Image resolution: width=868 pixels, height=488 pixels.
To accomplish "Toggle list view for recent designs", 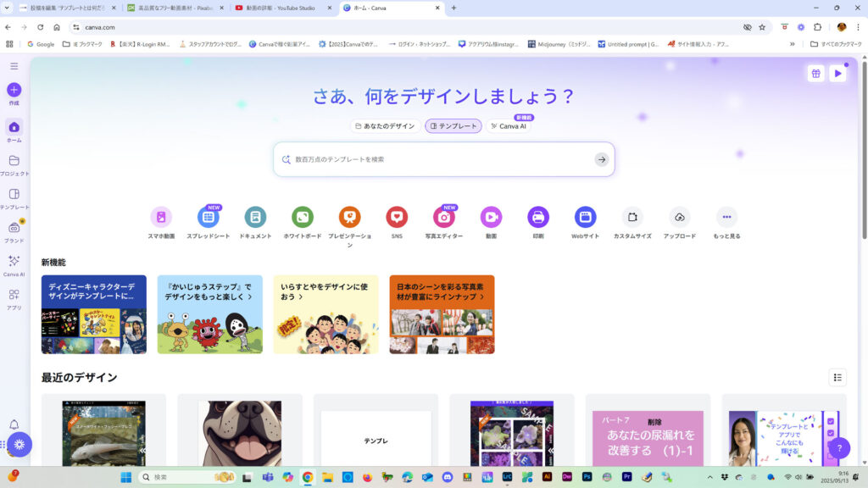I will tap(837, 377).
